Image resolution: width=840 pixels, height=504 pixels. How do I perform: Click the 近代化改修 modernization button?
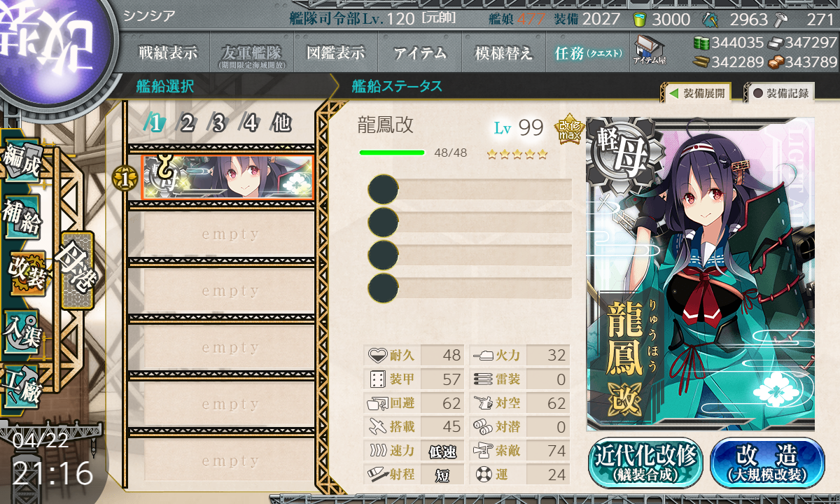[x=645, y=463]
